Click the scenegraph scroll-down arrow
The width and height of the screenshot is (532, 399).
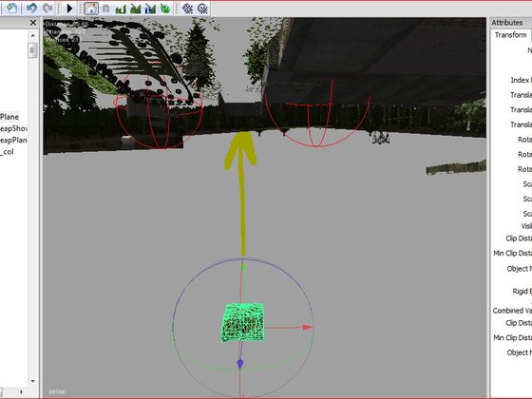pyautogui.click(x=33, y=381)
